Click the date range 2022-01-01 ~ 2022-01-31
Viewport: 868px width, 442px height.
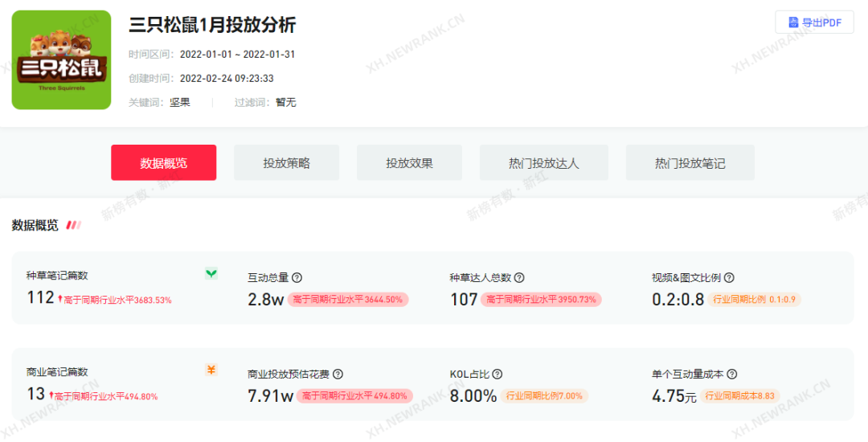[237, 54]
